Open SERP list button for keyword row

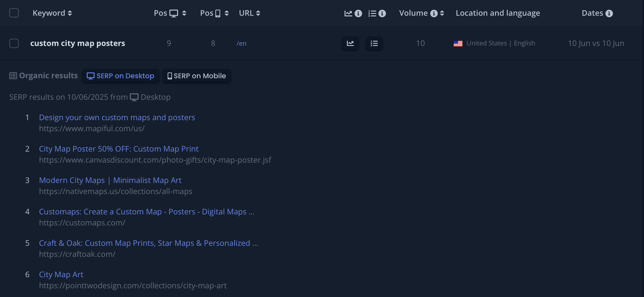click(374, 43)
